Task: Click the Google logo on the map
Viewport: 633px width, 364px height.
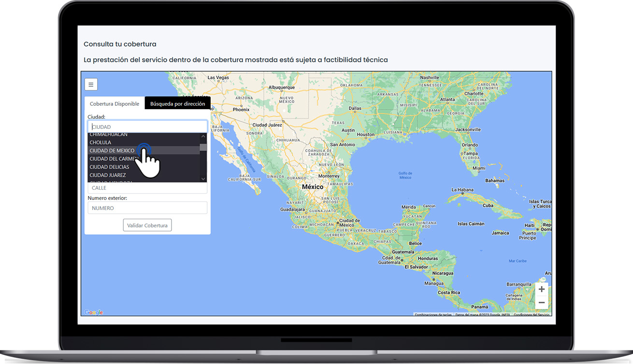Action: (94, 312)
